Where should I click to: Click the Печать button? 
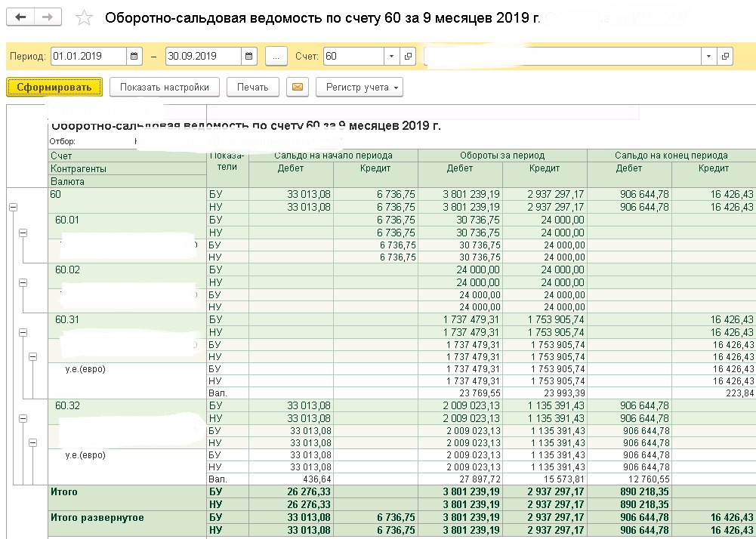[253, 88]
